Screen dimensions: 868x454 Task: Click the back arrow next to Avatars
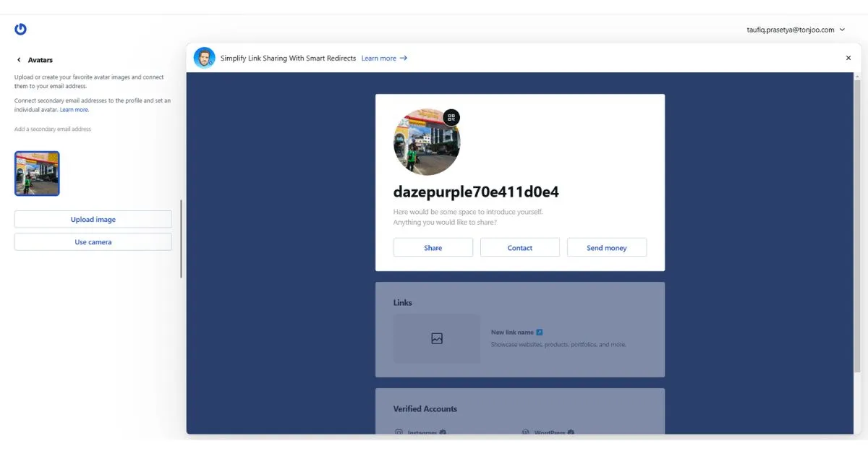click(x=17, y=59)
